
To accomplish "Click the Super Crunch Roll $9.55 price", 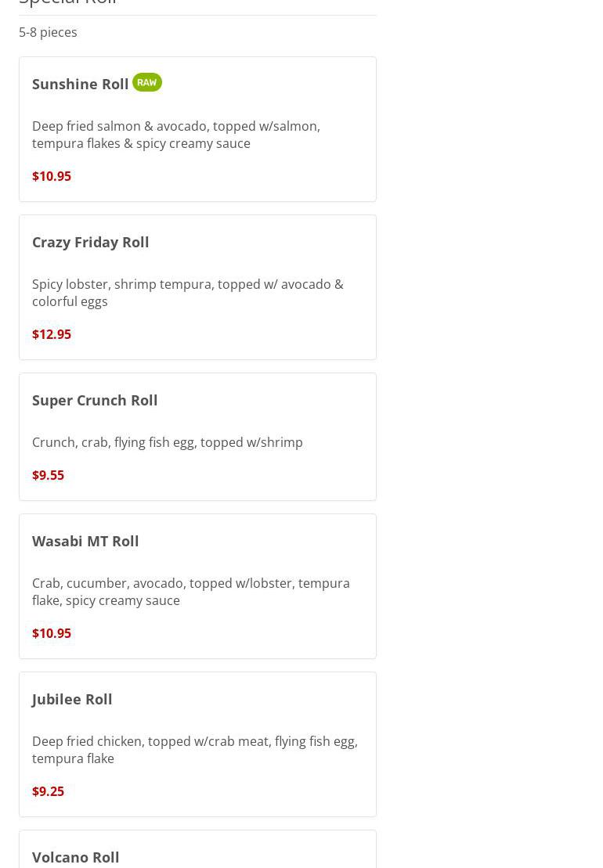I will coord(49,475).
